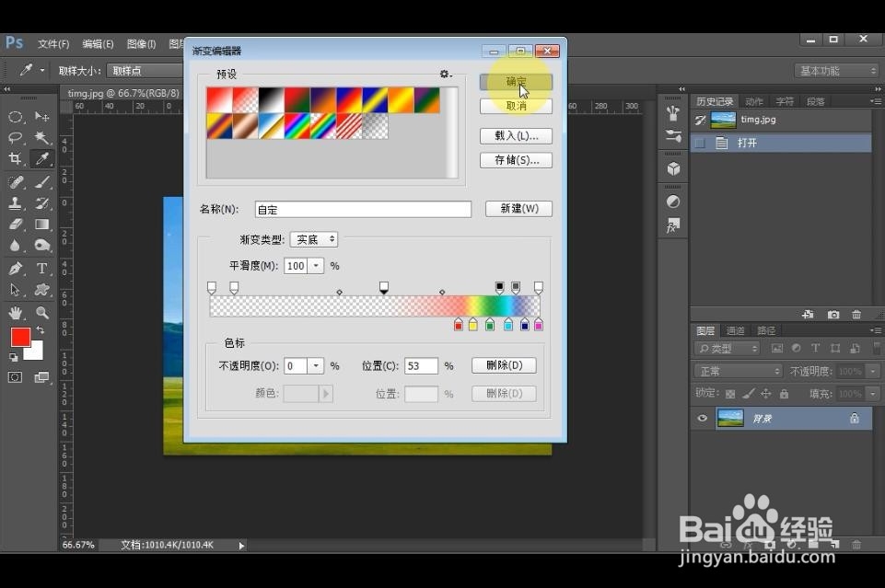The width and height of the screenshot is (885, 588).
Task: Click the 名称 field containing 自定
Action: click(x=363, y=210)
